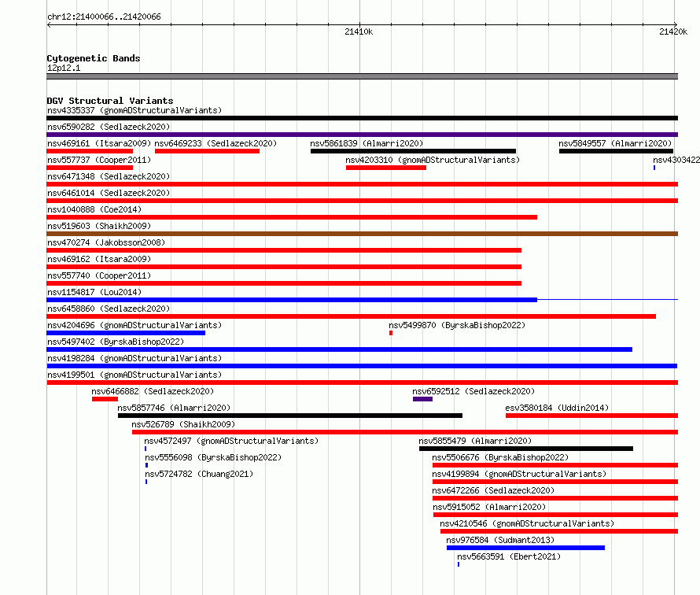Viewport: 700px width, 595px height.
Task: Select nsv557740 (Cooper2011) label
Action: [x=99, y=275]
